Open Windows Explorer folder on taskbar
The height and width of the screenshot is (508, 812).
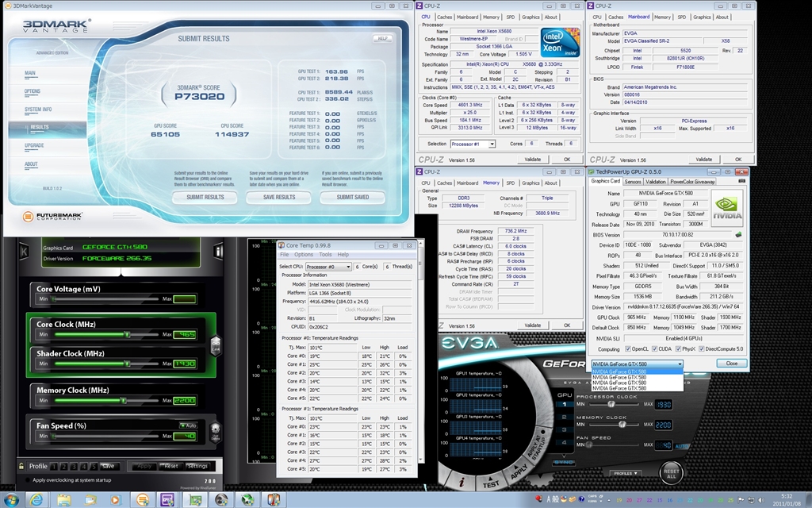63,500
